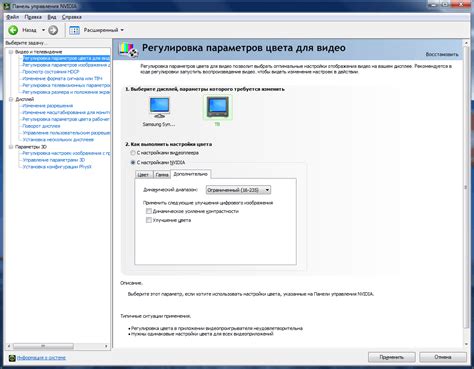Click the NVIDIA icon in the title bar
This screenshot has height=369, width=474.
point(6,6)
